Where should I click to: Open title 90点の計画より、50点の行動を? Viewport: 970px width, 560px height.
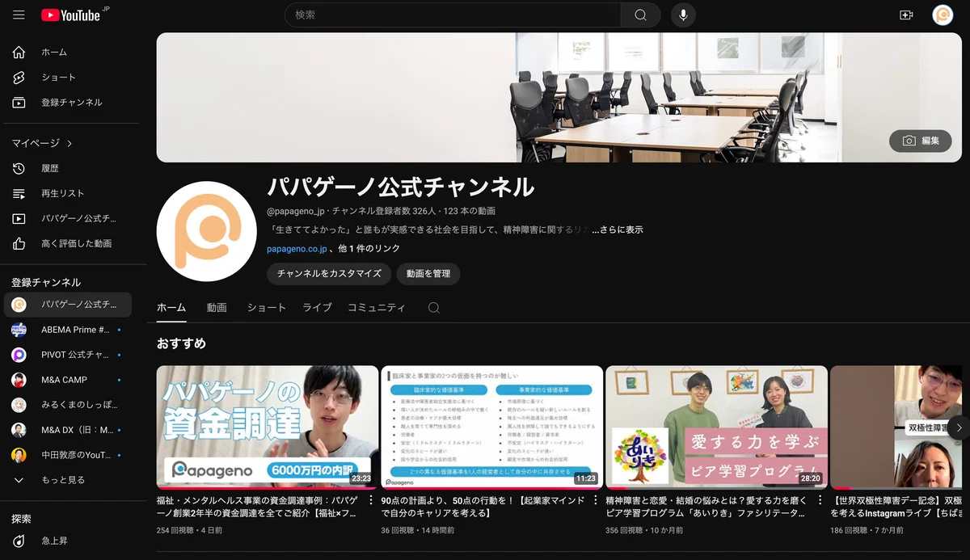(x=482, y=507)
